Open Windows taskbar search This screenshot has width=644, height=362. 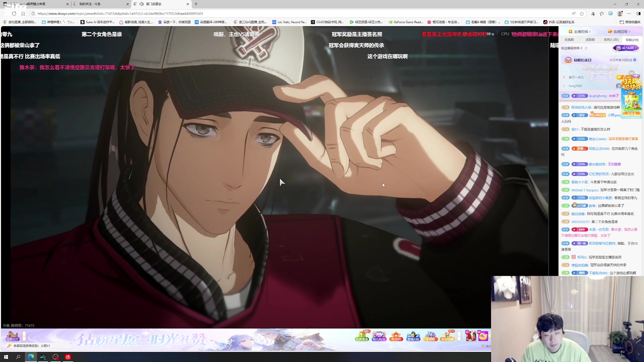(x=18, y=357)
